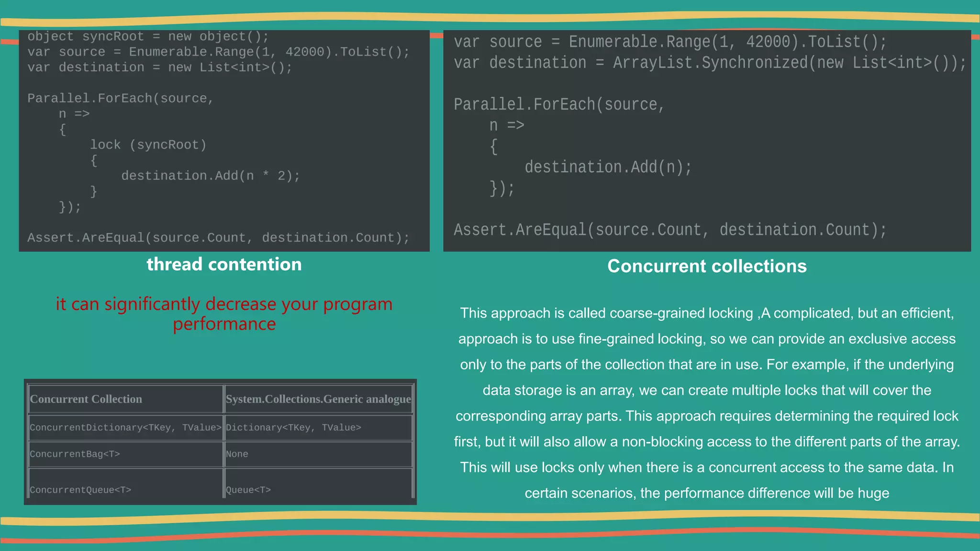Select the ConcurrentBag<T> table cell
980x551 pixels.
click(75, 454)
